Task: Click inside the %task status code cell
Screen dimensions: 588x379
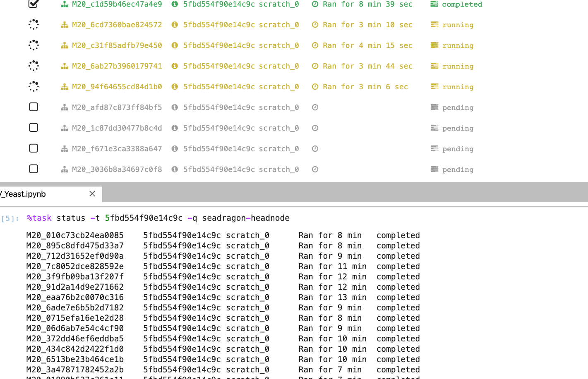Action: (x=166, y=218)
